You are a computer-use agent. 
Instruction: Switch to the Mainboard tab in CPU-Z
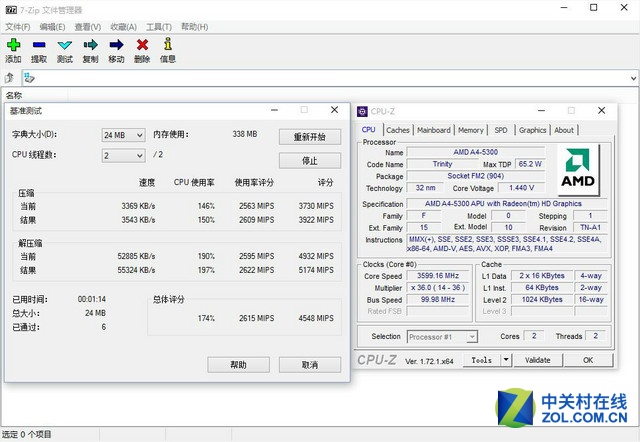coord(433,130)
